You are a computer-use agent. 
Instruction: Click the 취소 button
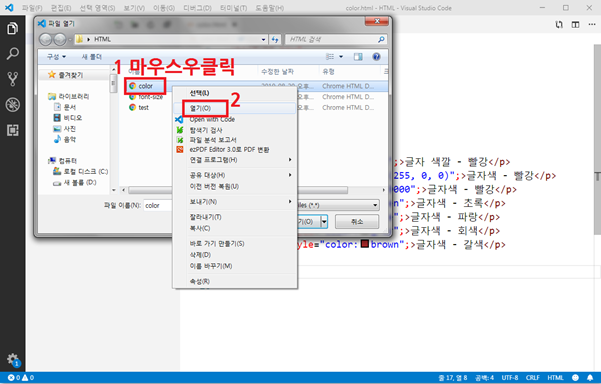[357, 222]
